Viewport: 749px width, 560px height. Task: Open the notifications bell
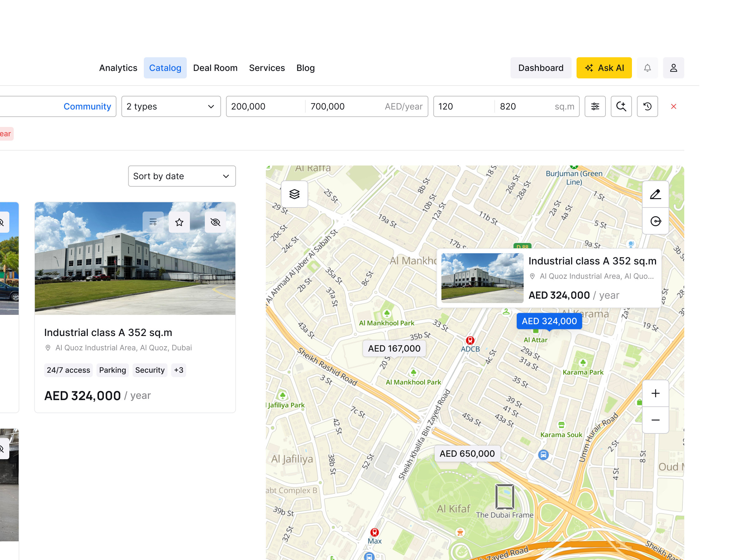647,68
